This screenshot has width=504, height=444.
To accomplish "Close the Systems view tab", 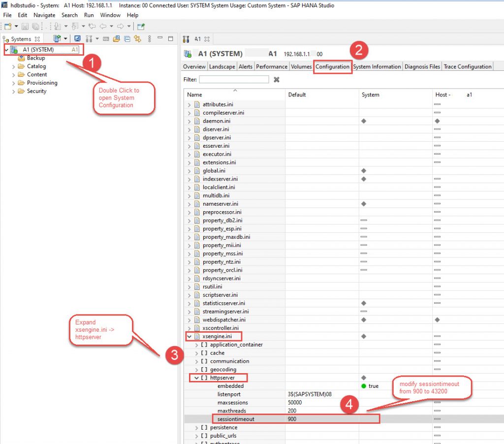I will click(x=37, y=39).
